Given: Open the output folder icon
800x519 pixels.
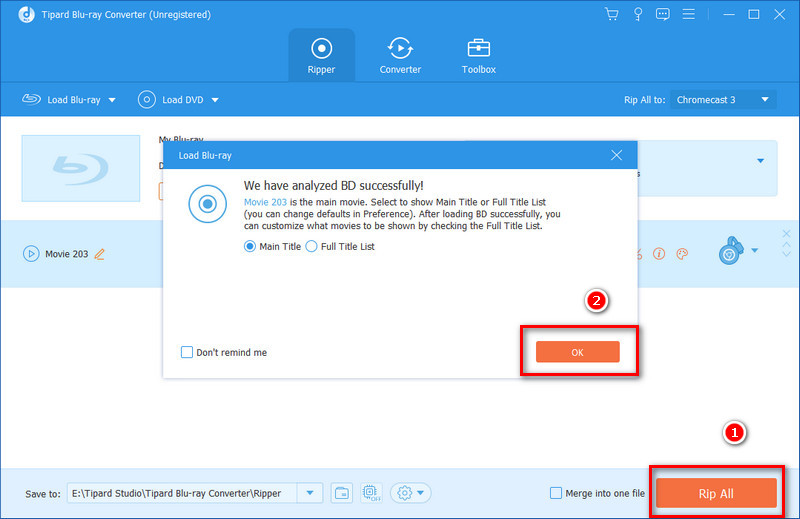Looking at the screenshot, I should click(x=341, y=493).
